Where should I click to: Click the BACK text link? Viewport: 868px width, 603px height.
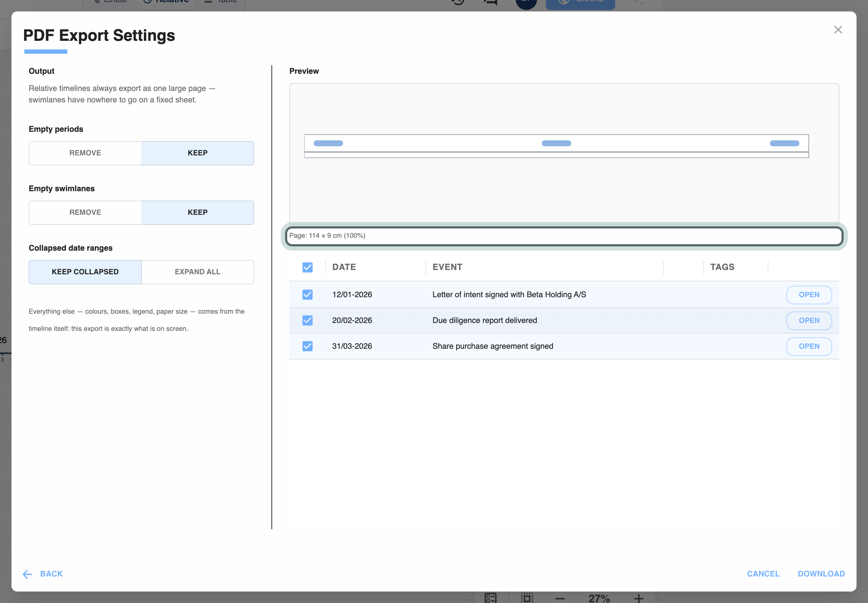point(51,574)
